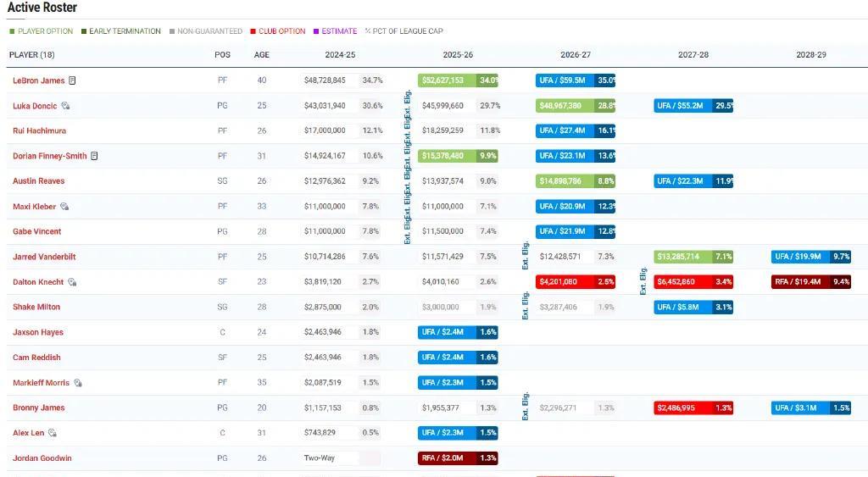868x477 pixels.
Task: Click Milton's UFA / $5.8M badge
Action: point(693,307)
